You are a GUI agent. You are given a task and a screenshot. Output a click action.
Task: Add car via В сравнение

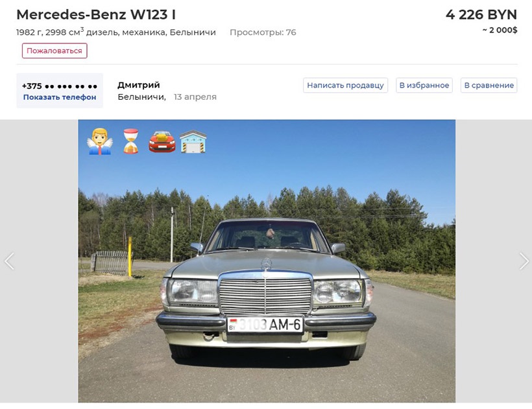(x=489, y=86)
